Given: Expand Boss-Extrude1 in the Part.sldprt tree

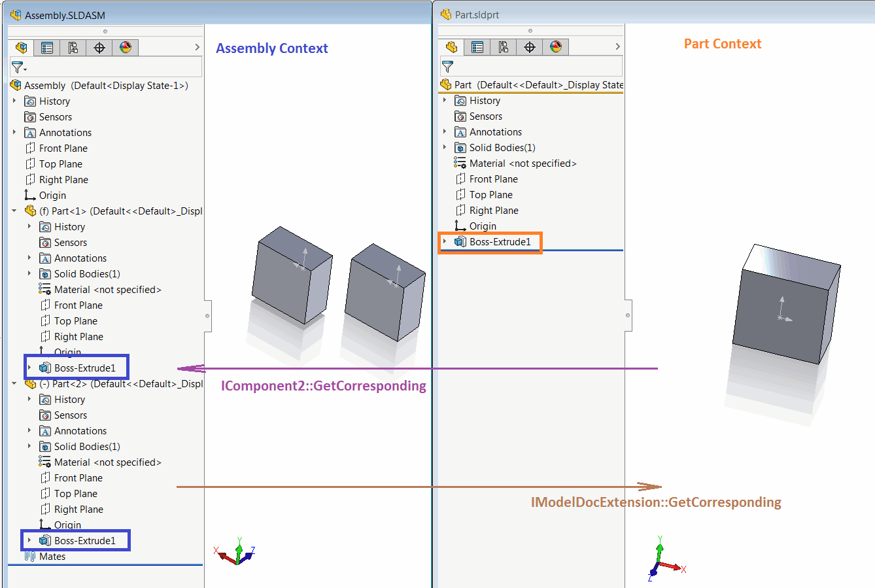Looking at the screenshot, I should (x=446, y=241).
